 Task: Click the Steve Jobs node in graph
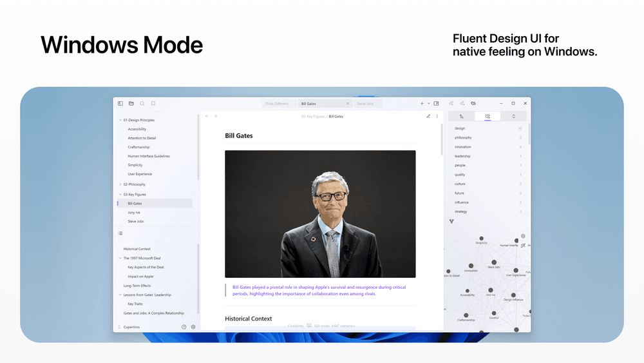(494, 262)
